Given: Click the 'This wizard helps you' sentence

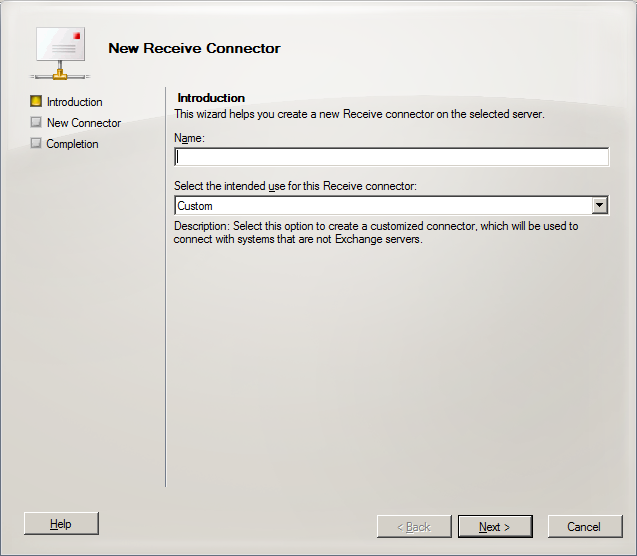Looking at the screenshot, I should pyautogui.click(x=359, y=114).
